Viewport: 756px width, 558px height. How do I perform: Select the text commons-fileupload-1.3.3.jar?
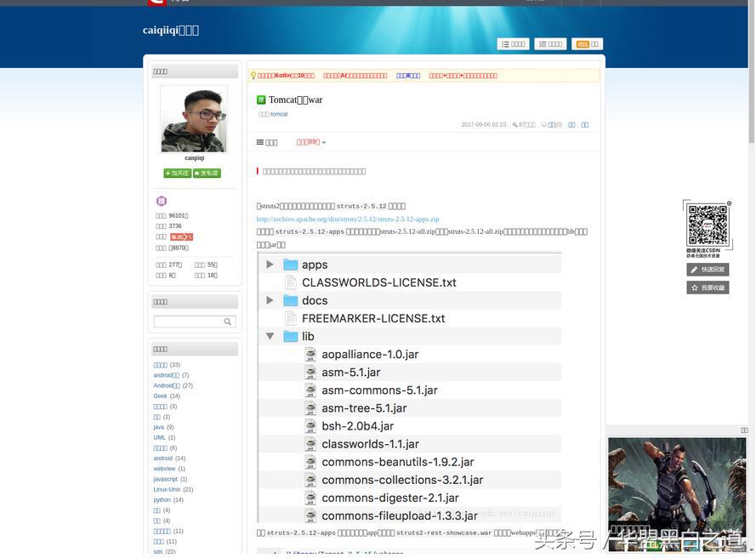click(x=400, y=516)
